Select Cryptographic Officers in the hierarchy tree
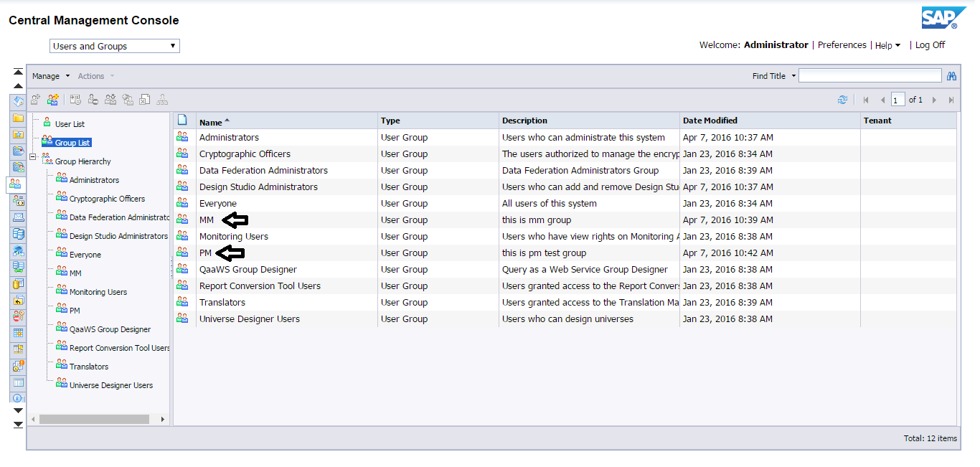The width and height of the screenshot is (980, 467). tap(107, 199)
